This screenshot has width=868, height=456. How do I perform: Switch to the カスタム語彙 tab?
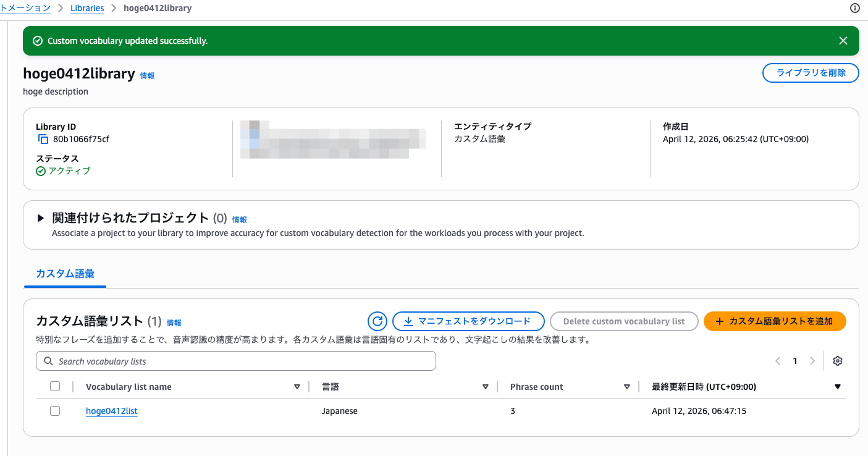click(x=65, y=274)
